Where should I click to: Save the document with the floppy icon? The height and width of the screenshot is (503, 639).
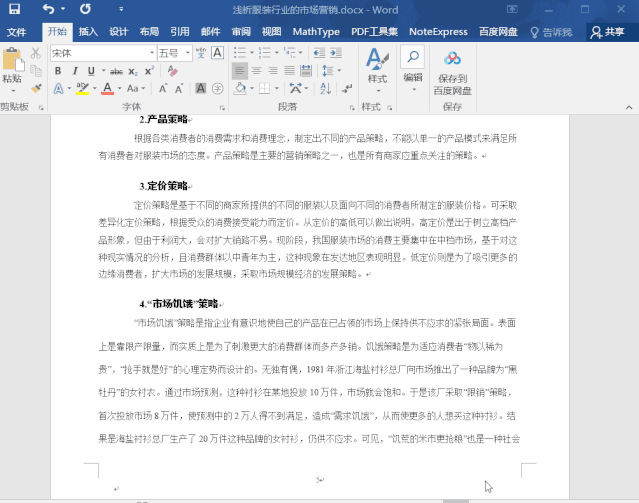pyautogui.click(x=14, y=9)
